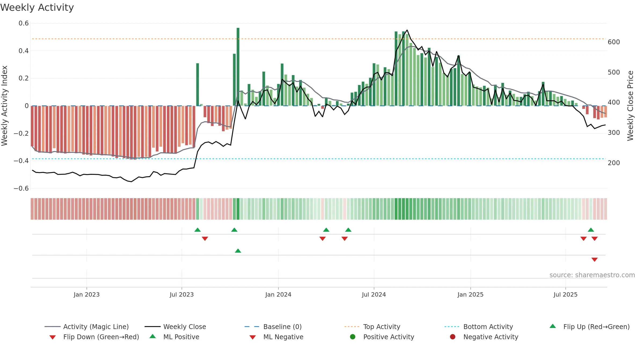
Task: Click the first red flip-down triangle after Jul 2023
Action: coord(205,239)
